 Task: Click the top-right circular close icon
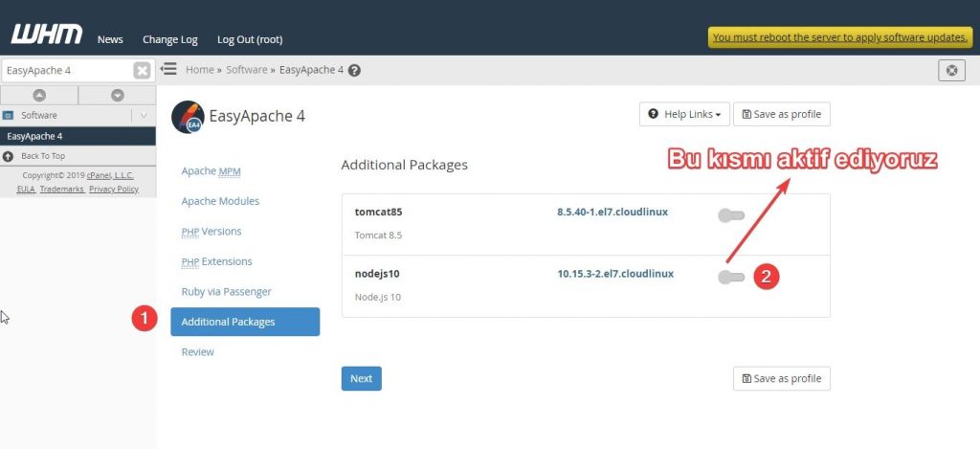click(952, 71)
